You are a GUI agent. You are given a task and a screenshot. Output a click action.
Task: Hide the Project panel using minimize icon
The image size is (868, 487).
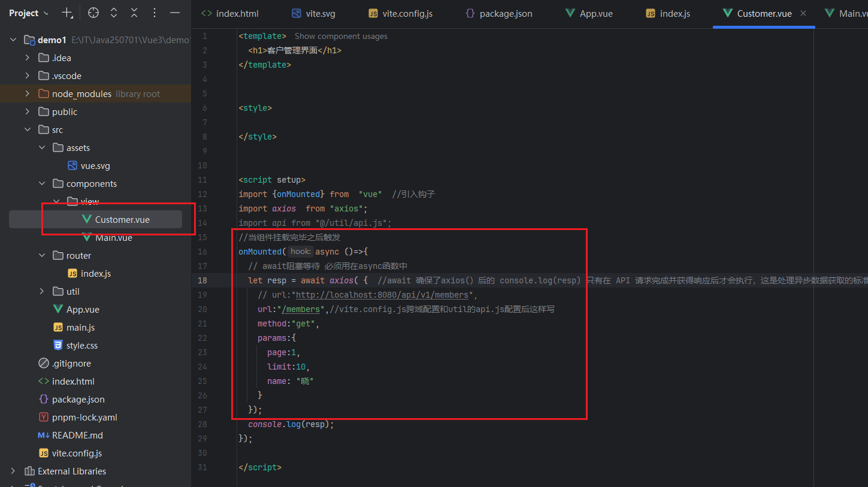[x=175, y=13]
